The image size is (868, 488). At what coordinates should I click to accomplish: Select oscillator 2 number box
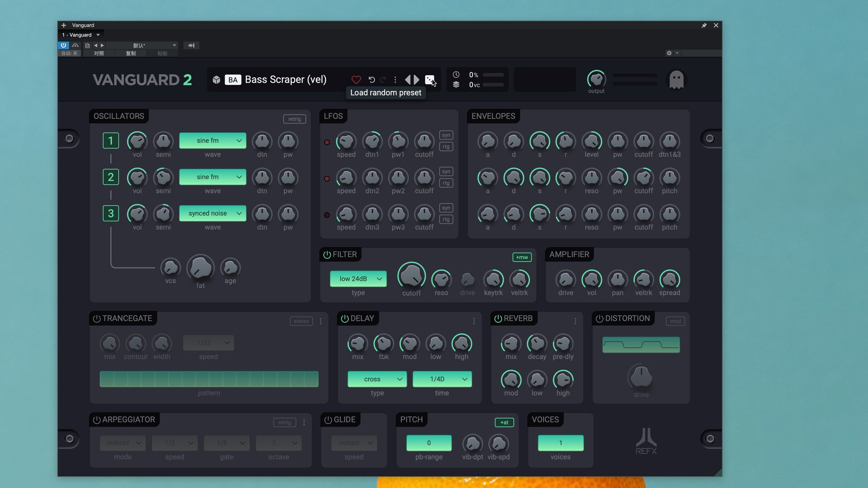tap(111, 177)
